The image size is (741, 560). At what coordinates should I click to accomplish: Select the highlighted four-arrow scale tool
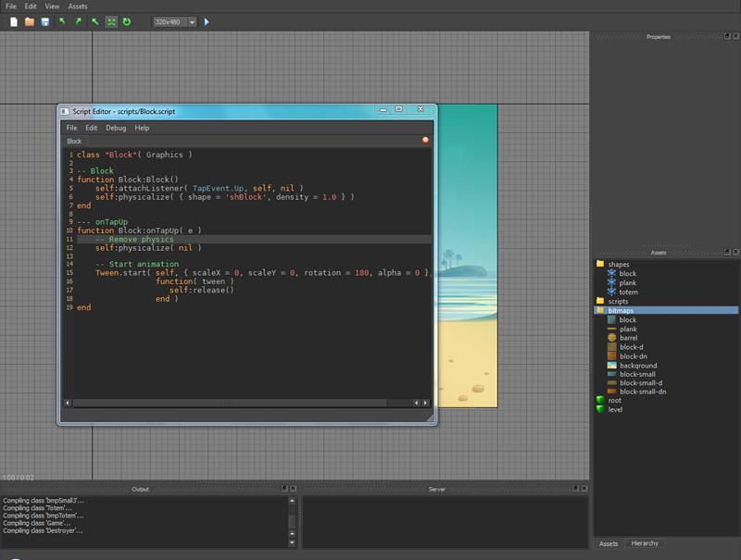click(x=111, y=21)
